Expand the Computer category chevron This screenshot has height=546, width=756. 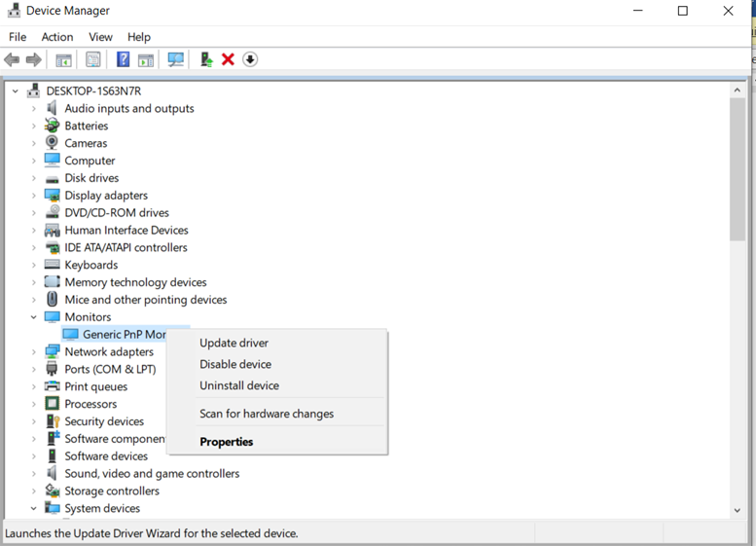pyautogui.click(x=33, y=161)
